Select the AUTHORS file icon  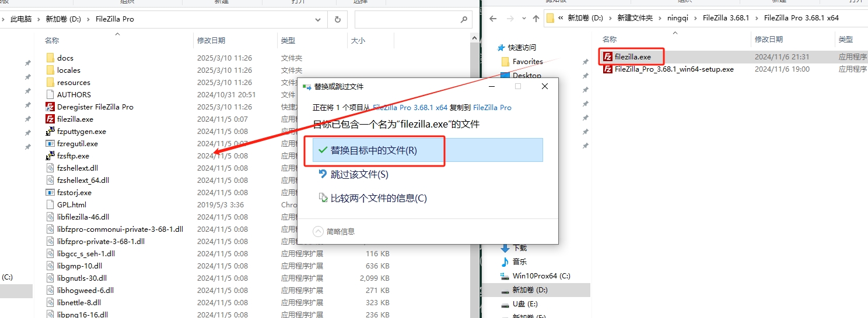click(x=50, y=94)
